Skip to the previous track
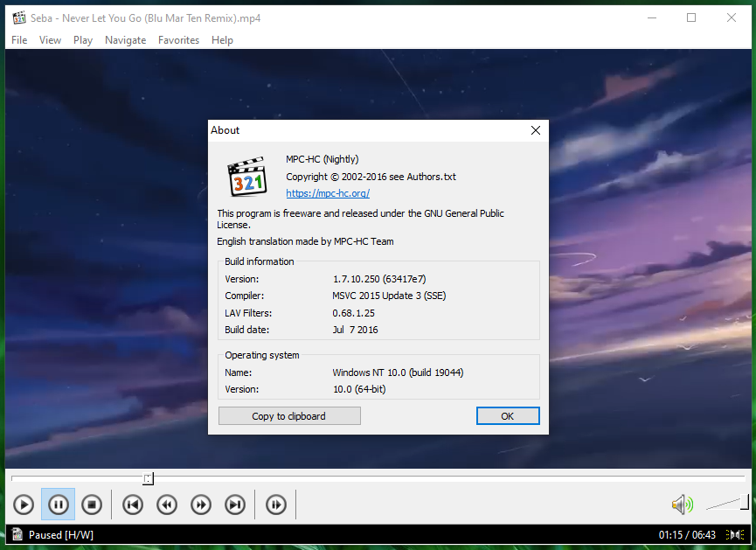 (x=133, y=505)
